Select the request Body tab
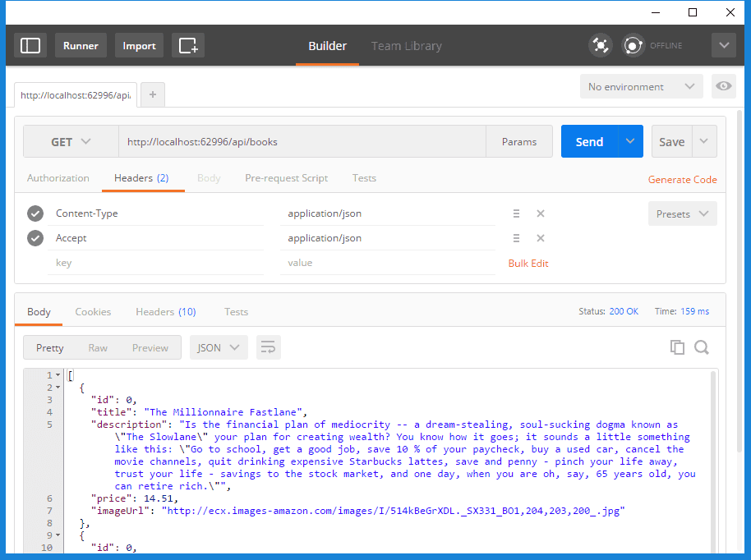Image resolution: width=751 pixels, height=560 pixels. point(209,178)
